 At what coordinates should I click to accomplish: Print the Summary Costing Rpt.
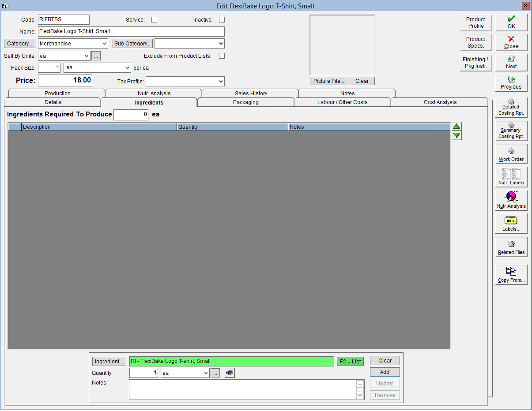tap(511, 131)
